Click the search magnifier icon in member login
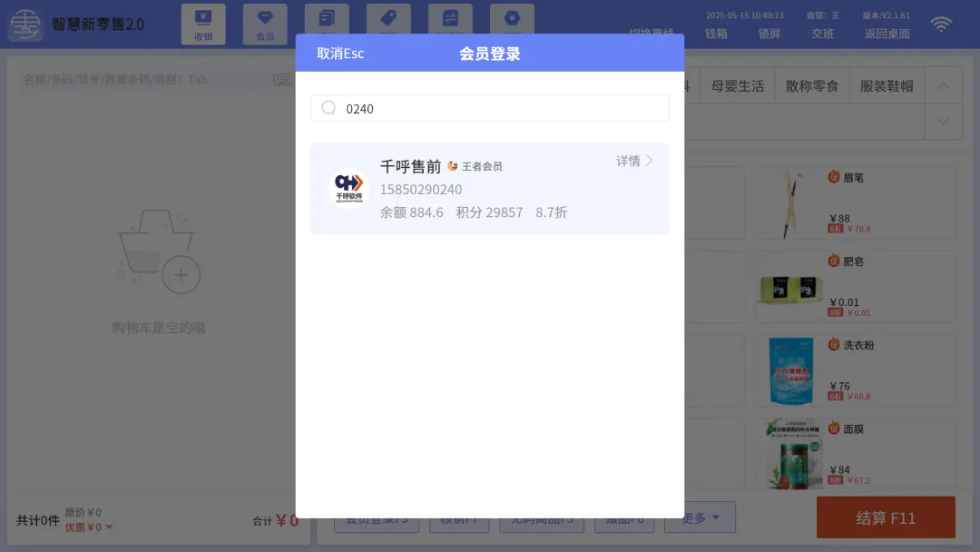The image size is (980, 552). (x=328, y=108)
